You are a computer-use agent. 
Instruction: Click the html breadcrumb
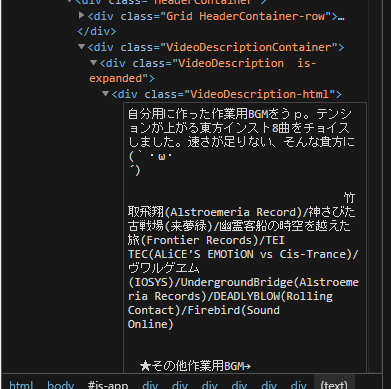coord(21,385)
